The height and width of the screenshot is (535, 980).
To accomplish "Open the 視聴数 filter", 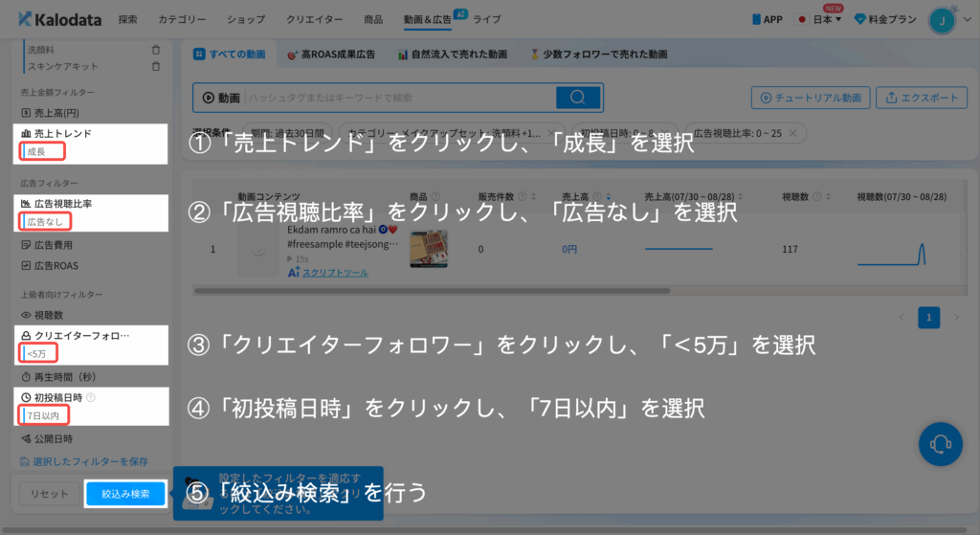I will pyautogui.click(x=42, y=315).
